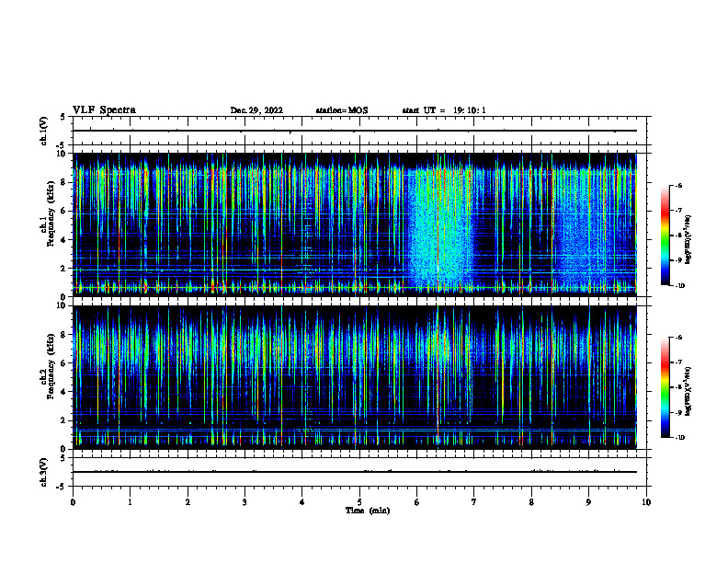Screen dimensions: 728x563
Task: Select the "start UT = 19:10: 1" text
Action: click(444, 110)
